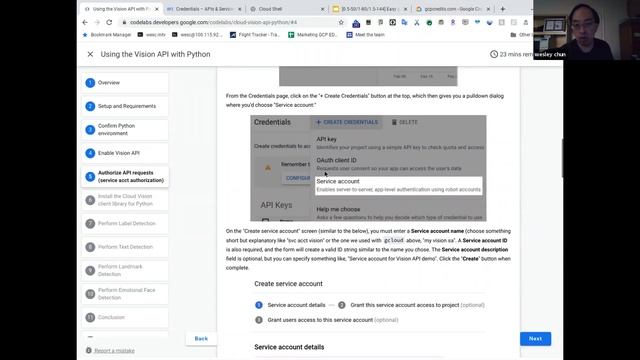Reload the page with the refresh icon
The width and height of the screenshot is (640, 360).
(109, 22)
